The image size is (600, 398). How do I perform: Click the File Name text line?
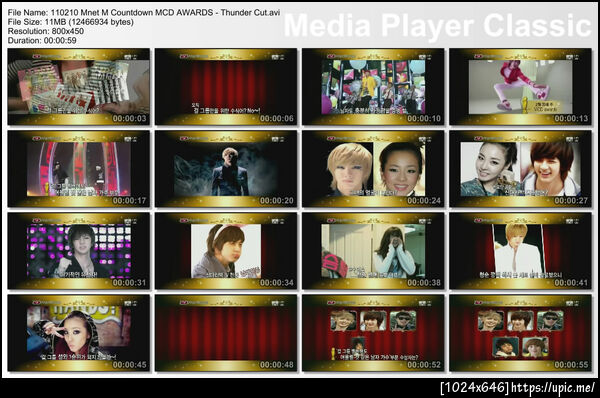[144, 12]
